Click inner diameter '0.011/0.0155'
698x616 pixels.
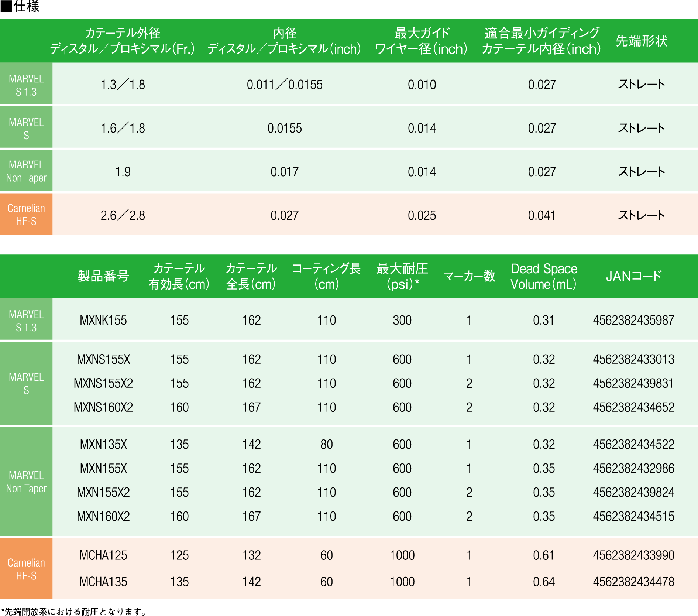click(x=285, y=85)
